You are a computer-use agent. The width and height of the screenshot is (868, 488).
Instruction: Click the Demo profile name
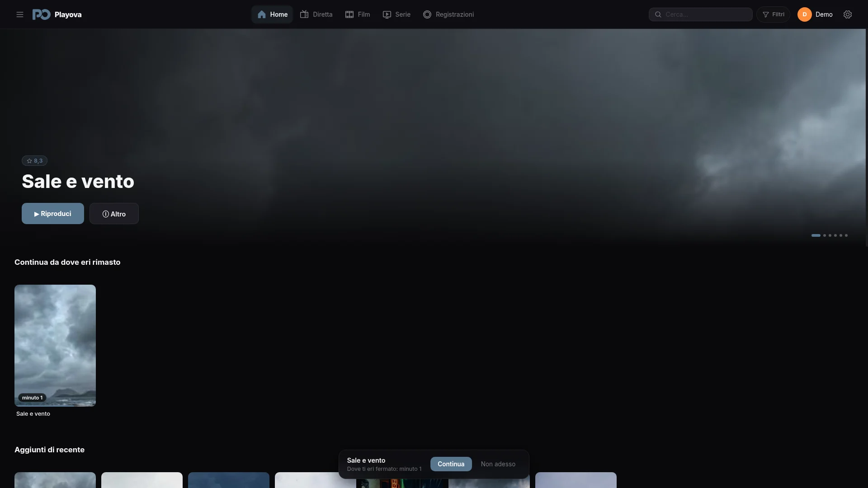point(824,14)
